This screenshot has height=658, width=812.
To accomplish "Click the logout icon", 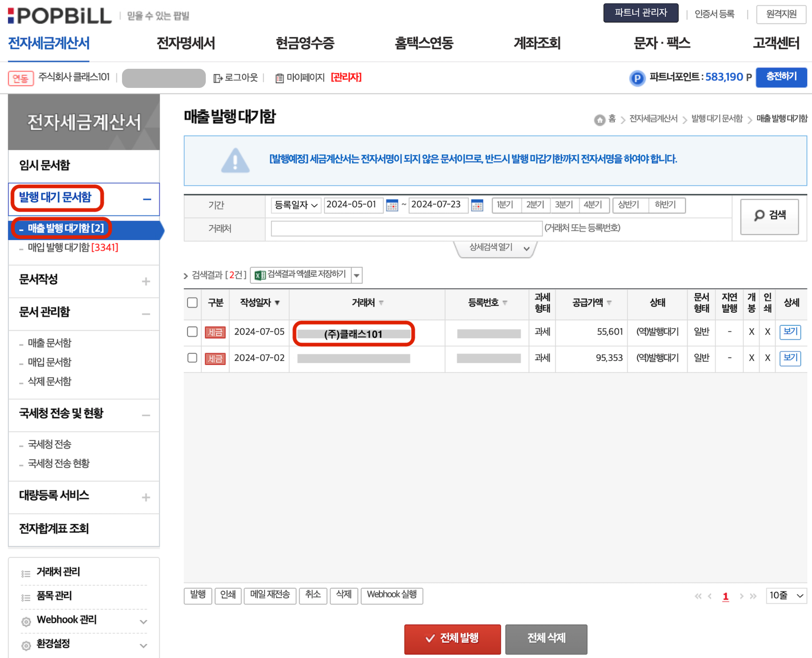I will (x=218, y=78).
